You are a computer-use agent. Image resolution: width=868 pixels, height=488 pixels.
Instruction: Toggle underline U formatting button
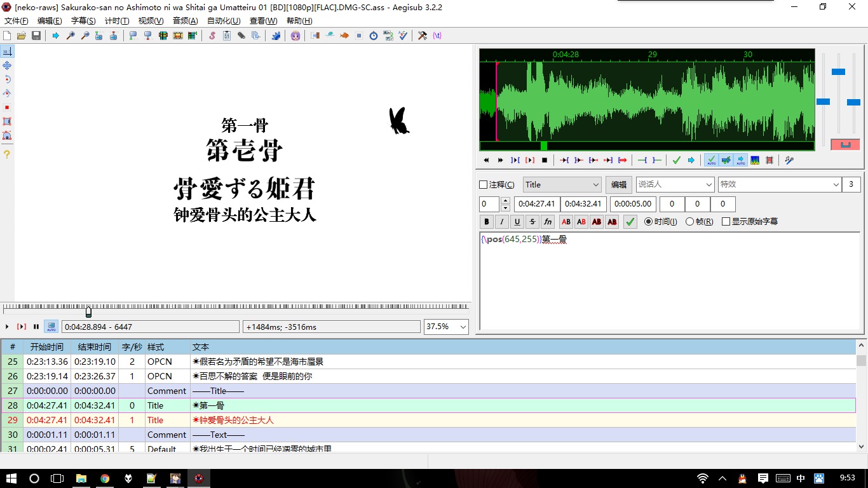(517, 222)
